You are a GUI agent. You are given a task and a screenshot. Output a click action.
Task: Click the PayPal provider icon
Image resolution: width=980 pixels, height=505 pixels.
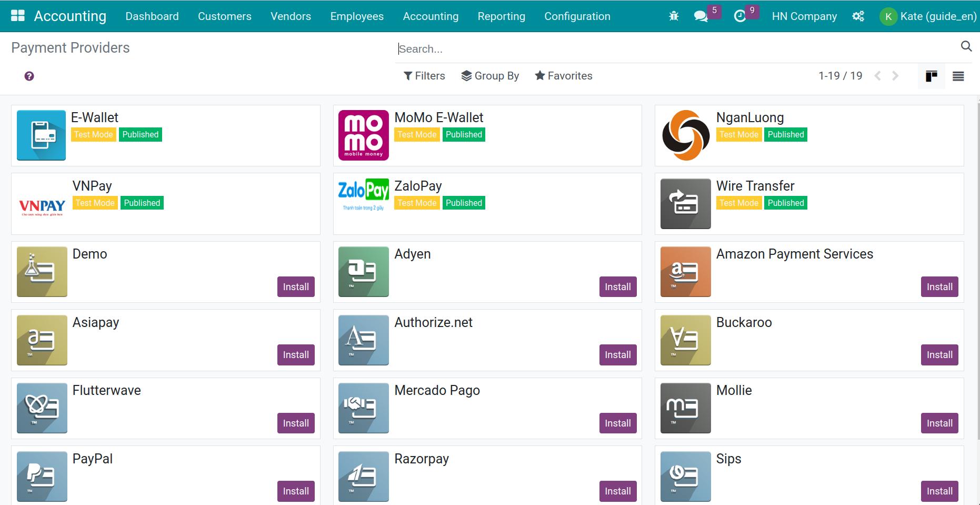tap(42, 477)
